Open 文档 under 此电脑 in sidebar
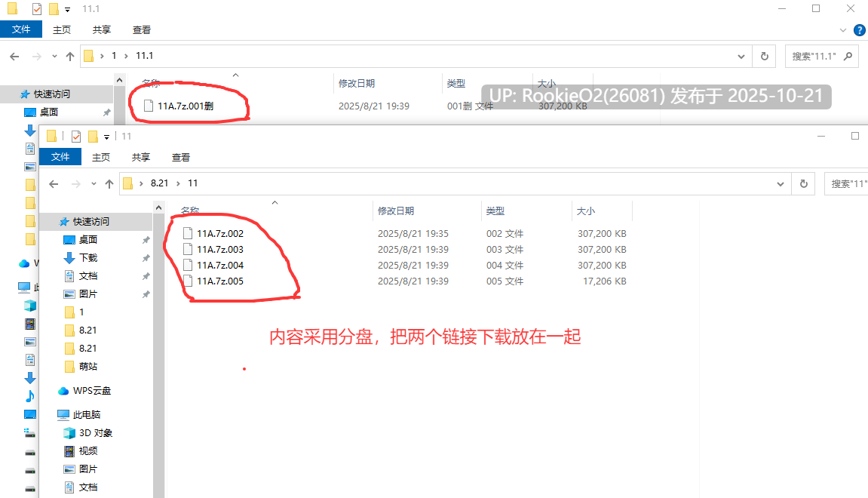 pyautogui.click(x=88, y=487)
